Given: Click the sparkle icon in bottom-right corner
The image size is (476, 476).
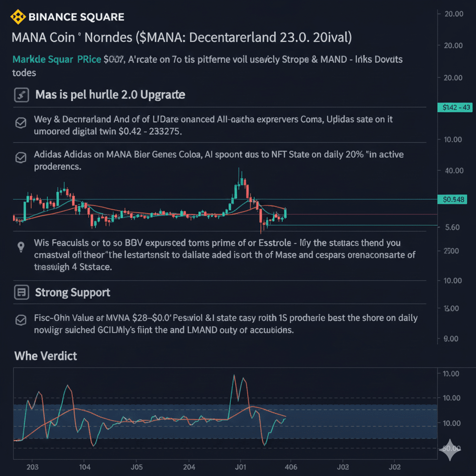Looking at the screenshot, I should click(450, 450).
